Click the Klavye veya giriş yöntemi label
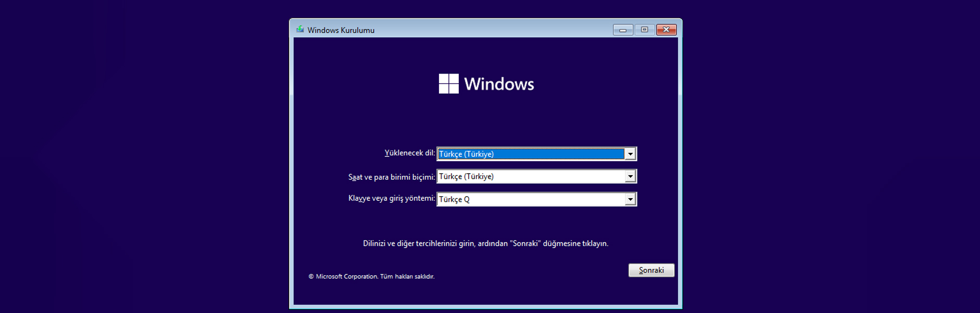This screenshot has width=980, height=313. (x=391, y=198)
